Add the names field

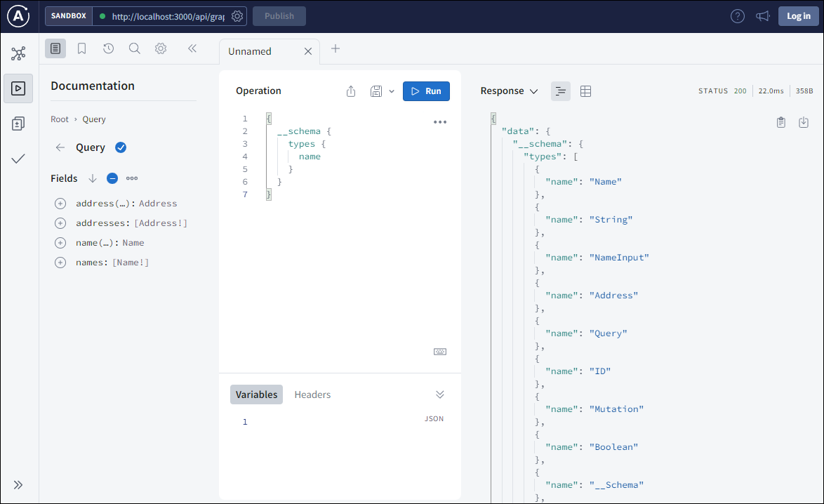click(x=60, y=263)
